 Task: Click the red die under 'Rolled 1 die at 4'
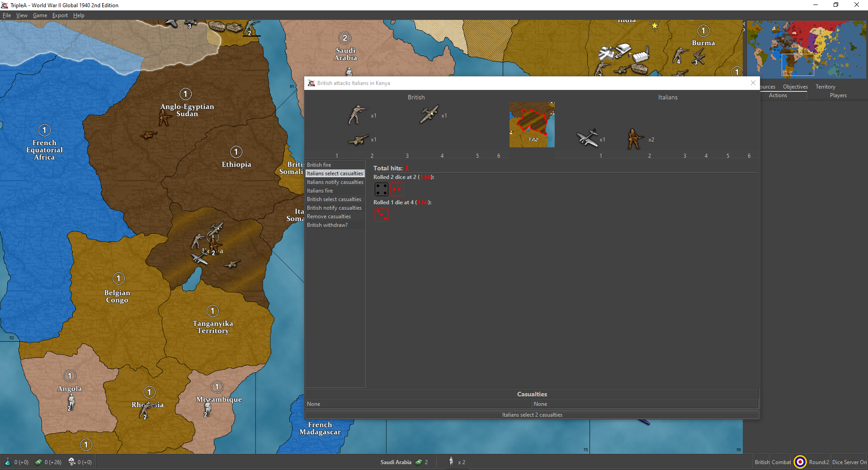[x=382, y=214]
